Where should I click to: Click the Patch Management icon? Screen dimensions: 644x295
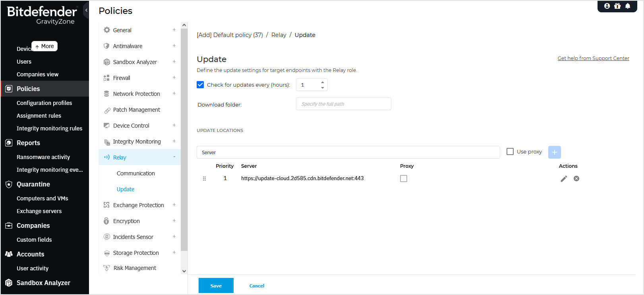pos(107,110)
